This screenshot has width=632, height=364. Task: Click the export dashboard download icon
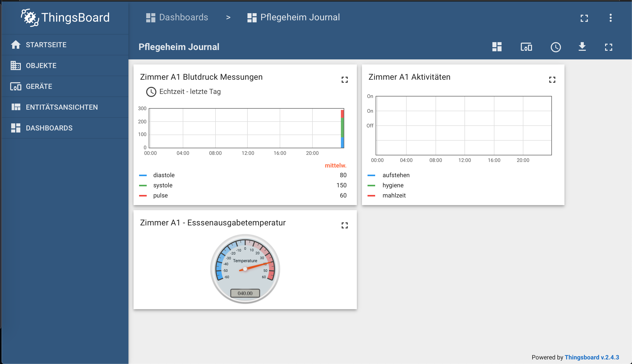582,47
